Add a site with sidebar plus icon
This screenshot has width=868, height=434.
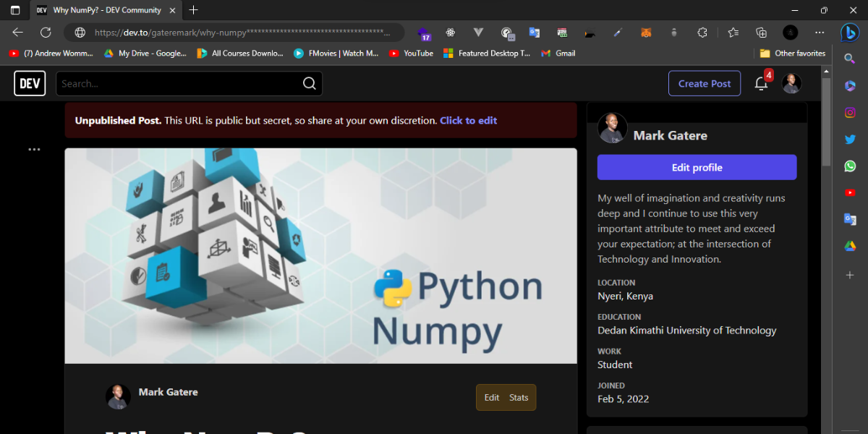click(x=850, y=276)
